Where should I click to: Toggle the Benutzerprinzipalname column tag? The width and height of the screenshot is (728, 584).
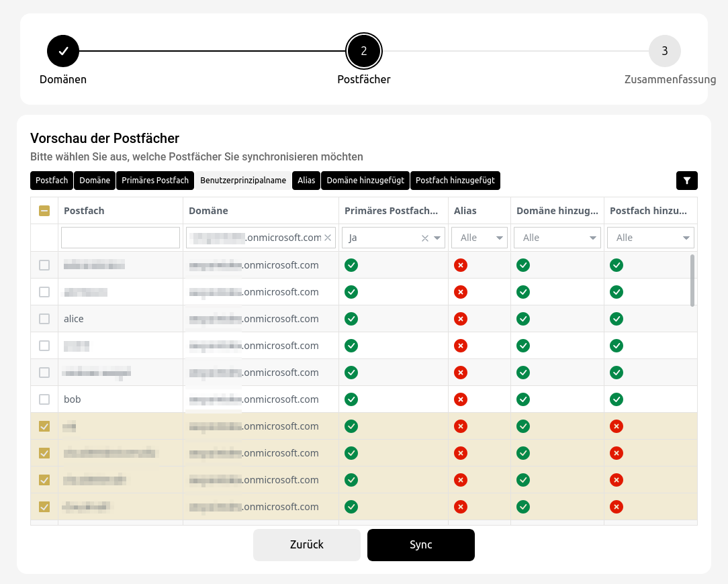click(243, 181)
